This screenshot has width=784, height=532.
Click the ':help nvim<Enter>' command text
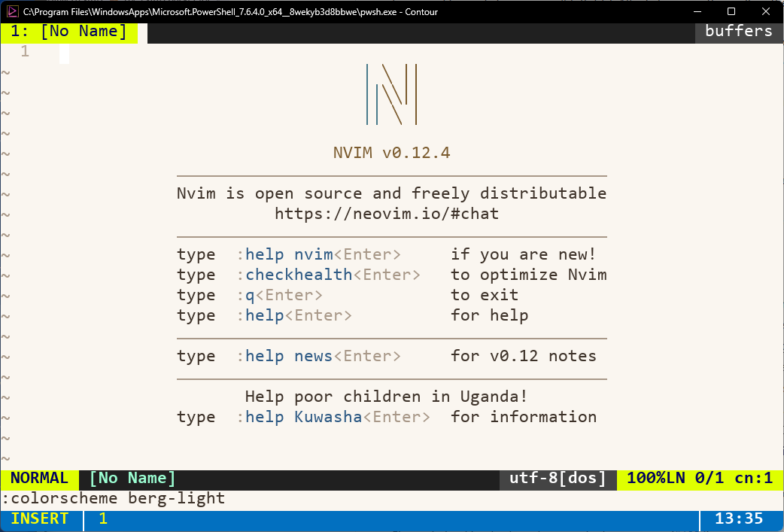pos(318,254)
